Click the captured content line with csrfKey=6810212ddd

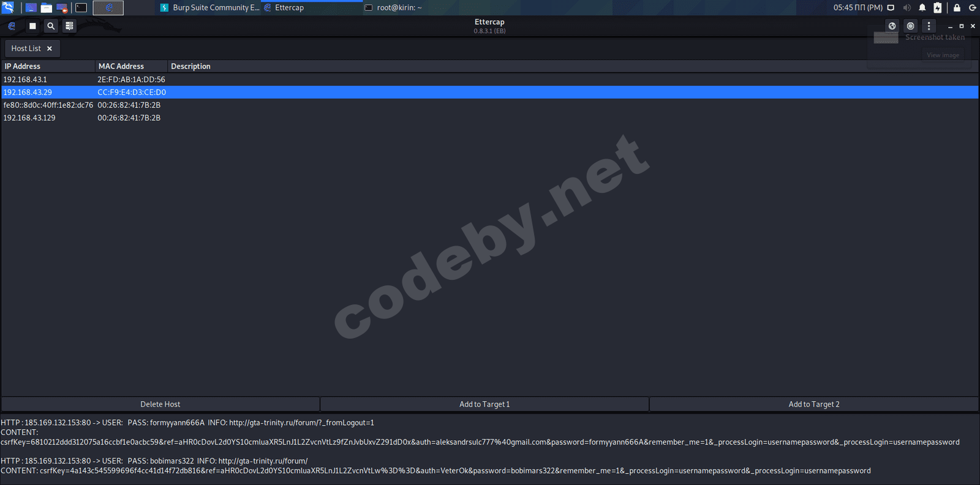[480, 442]
